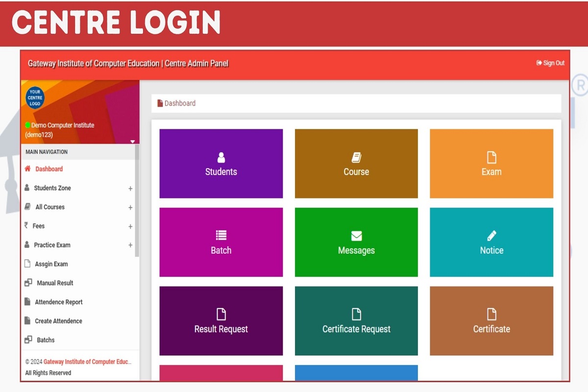Open Assgin Exam in the sidebar
The height and width of the screenshot is (392, 588).
coord(51,264)
